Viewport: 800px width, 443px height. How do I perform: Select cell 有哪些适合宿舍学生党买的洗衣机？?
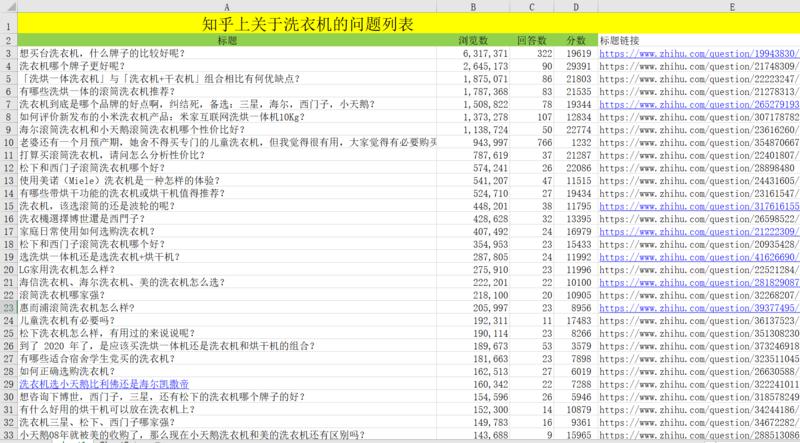pyautogui.click(x=227, y=359)
